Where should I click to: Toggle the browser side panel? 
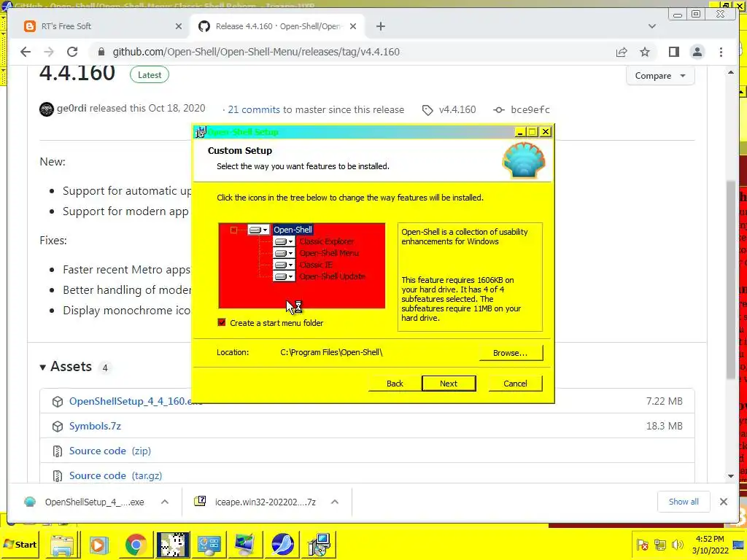point(673,52)
